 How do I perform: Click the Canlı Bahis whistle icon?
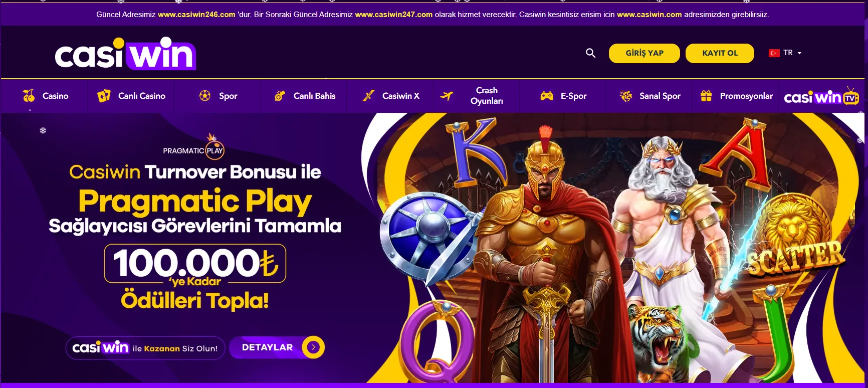(x=280, y=96)
